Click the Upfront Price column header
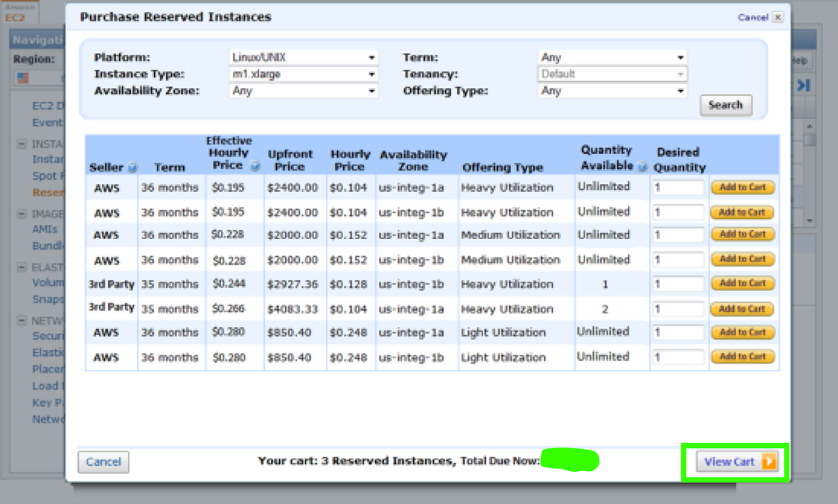The height and width of the screenshot is (504, 838). pyautogui.click(x=290, y=160)
